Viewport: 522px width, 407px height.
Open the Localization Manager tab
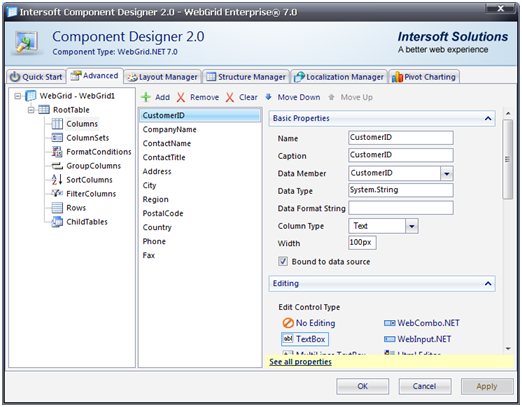(339, 77)
